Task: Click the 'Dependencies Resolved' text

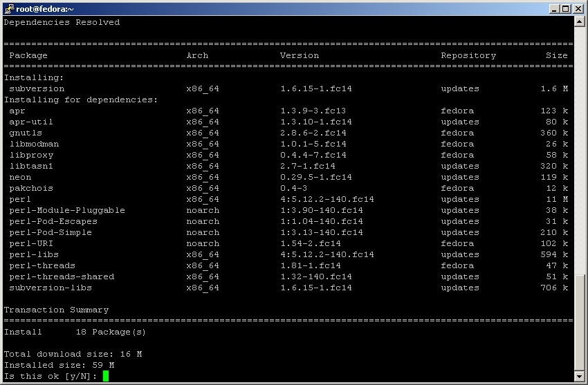Action: (62, 22)
